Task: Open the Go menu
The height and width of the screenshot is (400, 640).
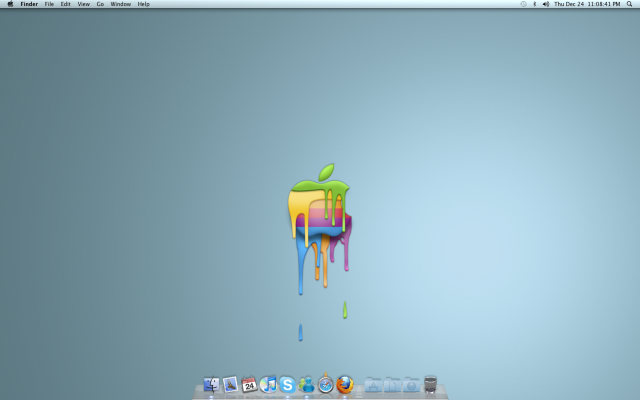Action: 100,4
